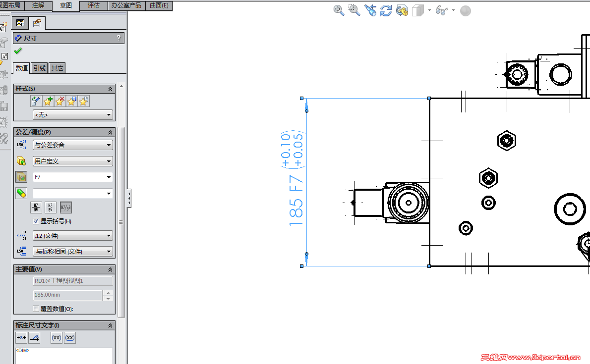Image resolution: width=590 pixels, height=364 pixels.
Task: Increase primary value with spinner up
Action: point(109,293)
